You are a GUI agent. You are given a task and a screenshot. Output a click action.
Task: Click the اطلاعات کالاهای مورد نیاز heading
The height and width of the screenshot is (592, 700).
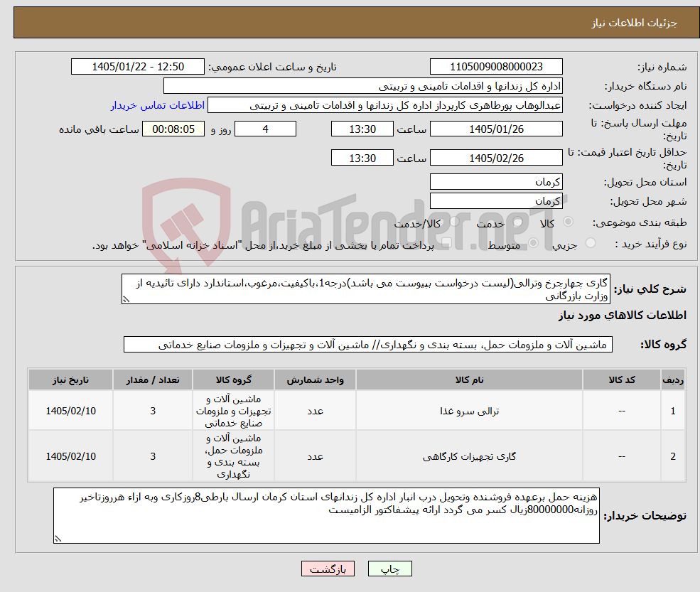click(623, 316)
